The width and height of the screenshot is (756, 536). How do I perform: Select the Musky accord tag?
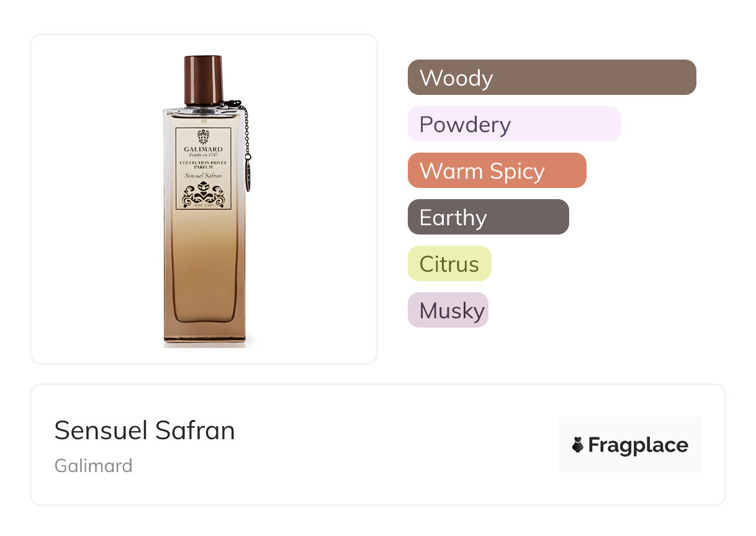[448, 310]
